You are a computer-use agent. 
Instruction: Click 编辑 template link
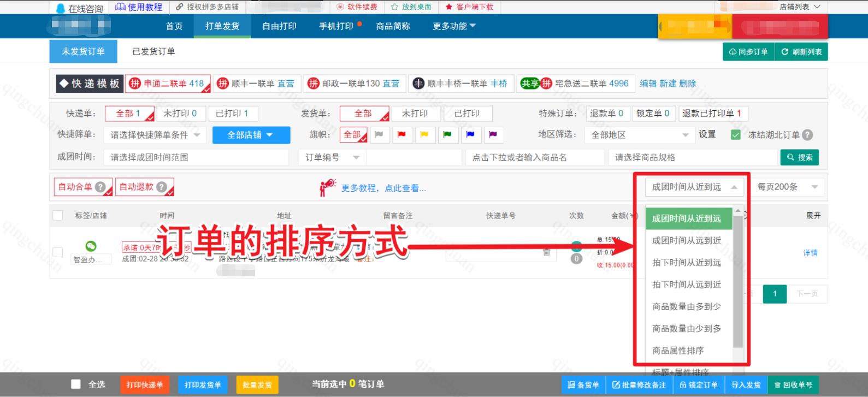[x=648, y=84]
